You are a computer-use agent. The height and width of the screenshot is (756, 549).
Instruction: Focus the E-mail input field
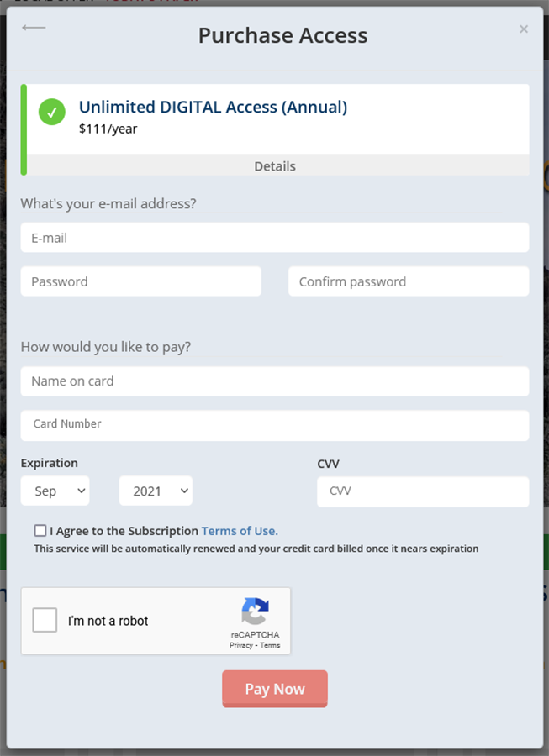(x=275, y=238)
